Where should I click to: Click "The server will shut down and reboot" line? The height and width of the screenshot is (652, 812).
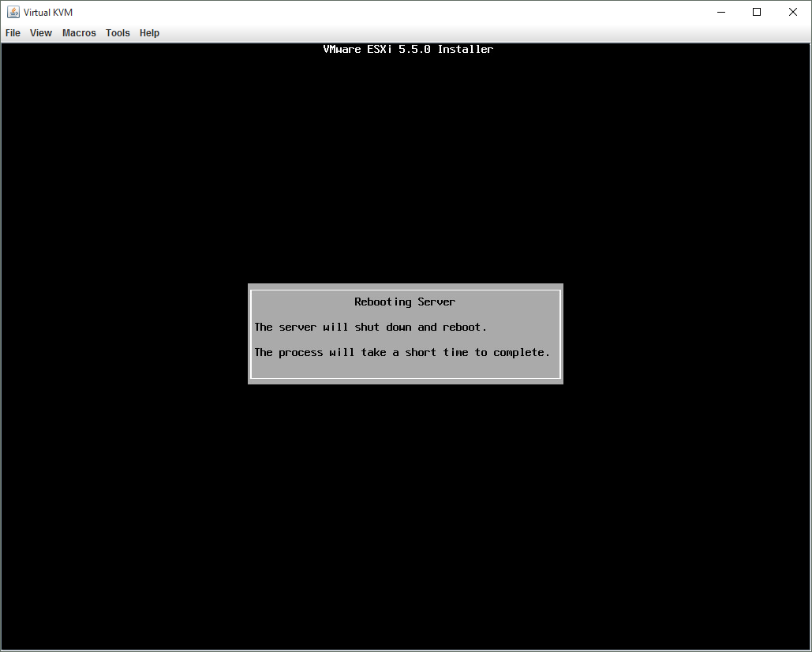tap(370, 327)
